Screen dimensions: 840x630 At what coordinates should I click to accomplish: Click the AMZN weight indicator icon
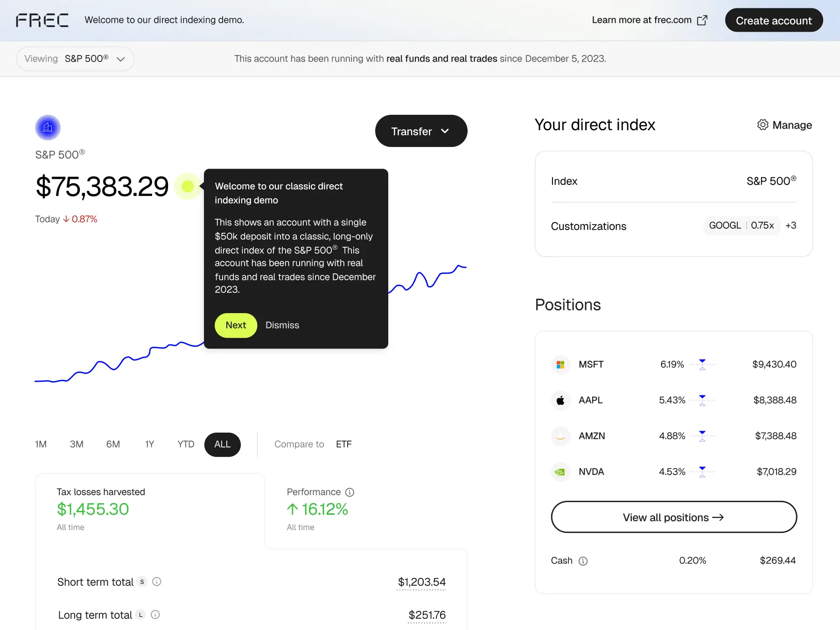click(x=702, y=436)
